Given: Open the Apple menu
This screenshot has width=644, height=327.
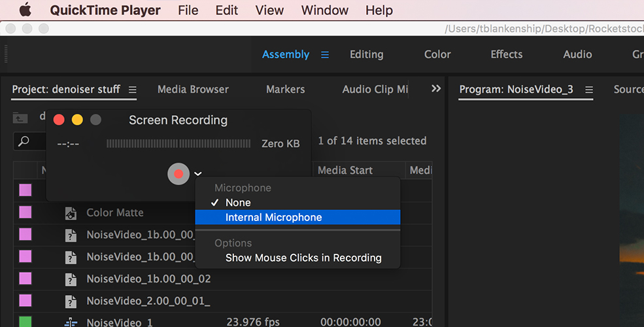Looking at the screenshot, I should 25,9.
